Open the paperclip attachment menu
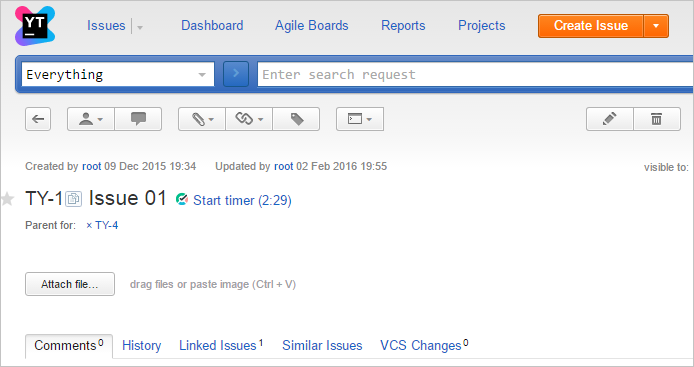The image size is (694, 367). pyautogui.click(x=202, y=119)
